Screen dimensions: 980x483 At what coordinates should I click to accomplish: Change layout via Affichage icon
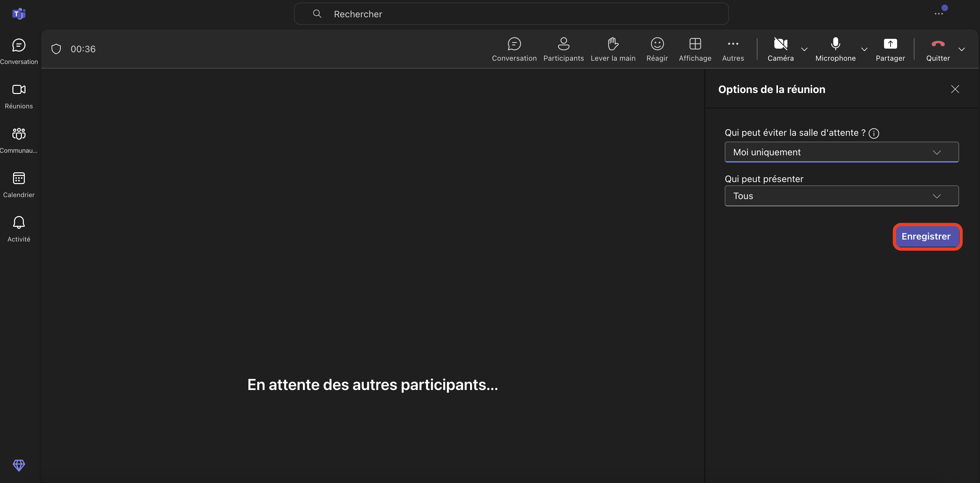(695, 49)
